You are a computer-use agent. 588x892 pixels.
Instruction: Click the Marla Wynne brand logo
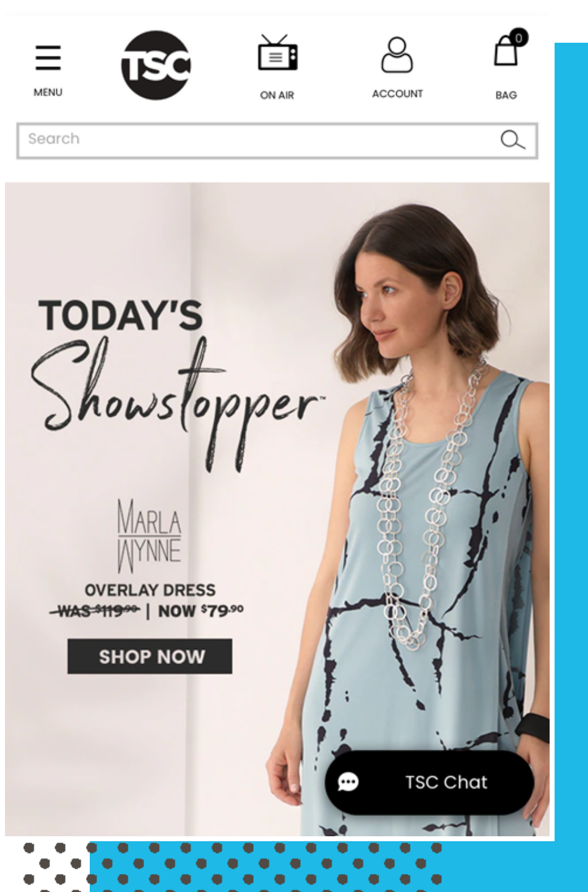click(x=150, y=536)
